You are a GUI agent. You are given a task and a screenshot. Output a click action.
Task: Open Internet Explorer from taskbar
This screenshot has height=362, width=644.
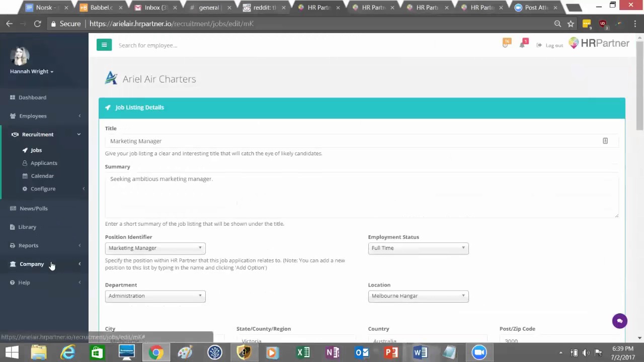68,352
